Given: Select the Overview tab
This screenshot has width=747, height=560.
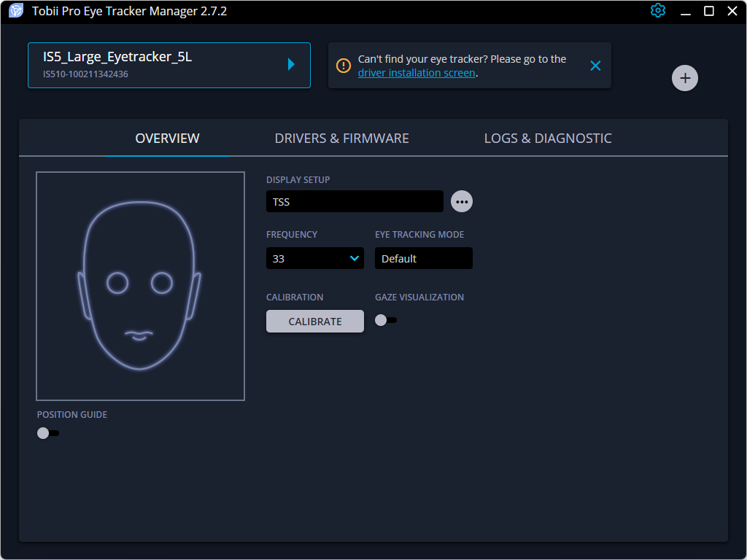Looking at the screenshot, I should [x=167, y=139].
